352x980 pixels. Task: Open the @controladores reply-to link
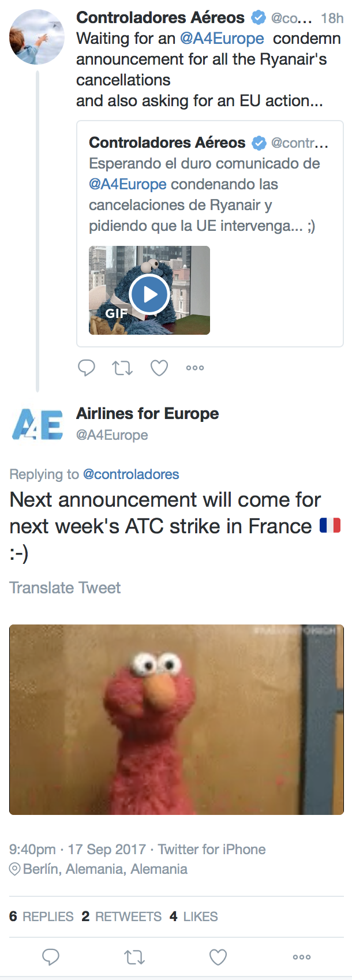click(x=131, y=474)
